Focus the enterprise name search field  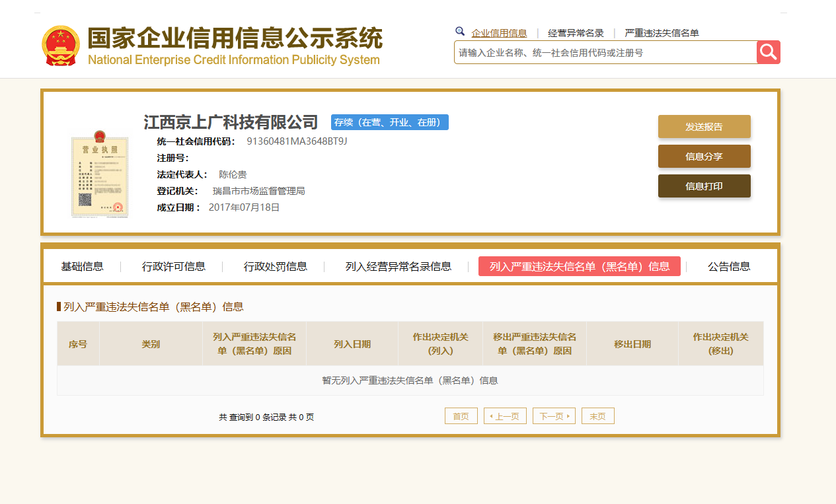605,52
